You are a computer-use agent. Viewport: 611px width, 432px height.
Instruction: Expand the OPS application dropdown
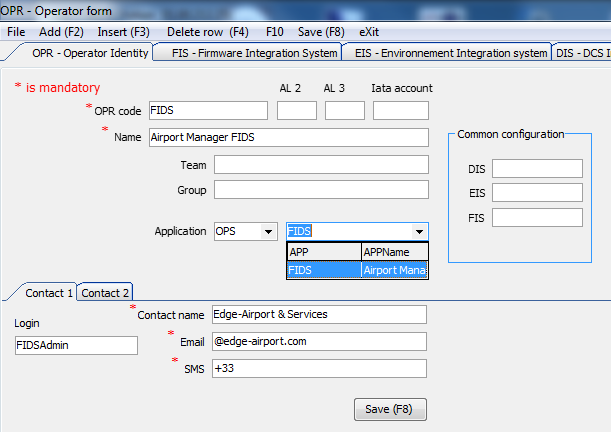[267, 231]
